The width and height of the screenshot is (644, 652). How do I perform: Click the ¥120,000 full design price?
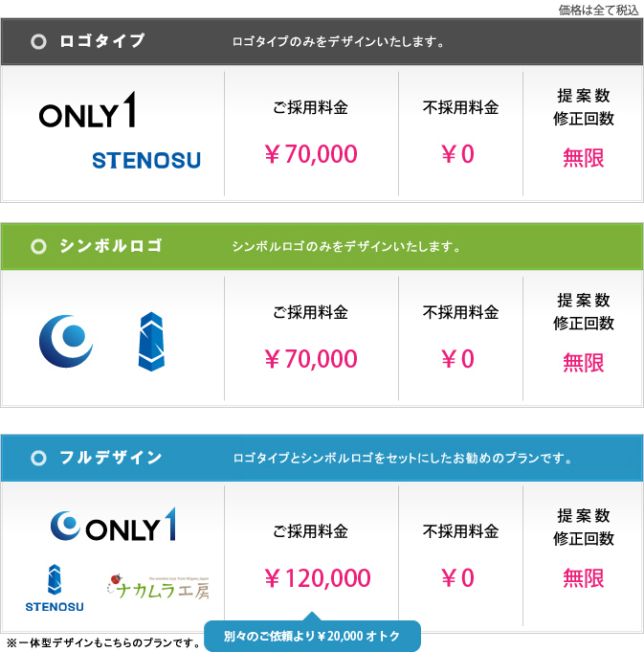click(318, 578)
